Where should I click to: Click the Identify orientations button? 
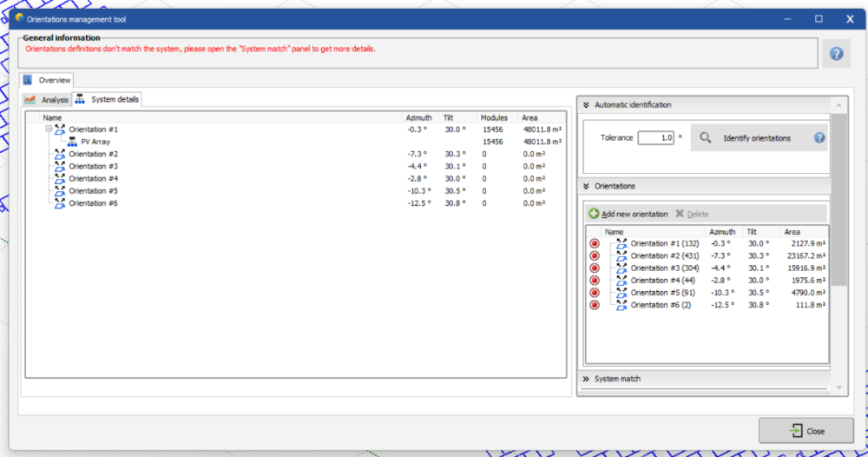pos(757,138)
